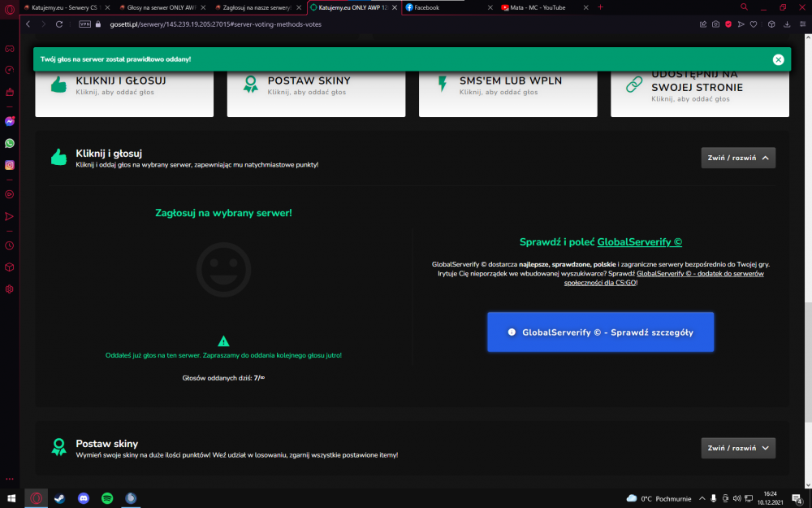Bookmark page with the heart icon
The height and width of the screenshot is (508, 812).
click(754, 24)
